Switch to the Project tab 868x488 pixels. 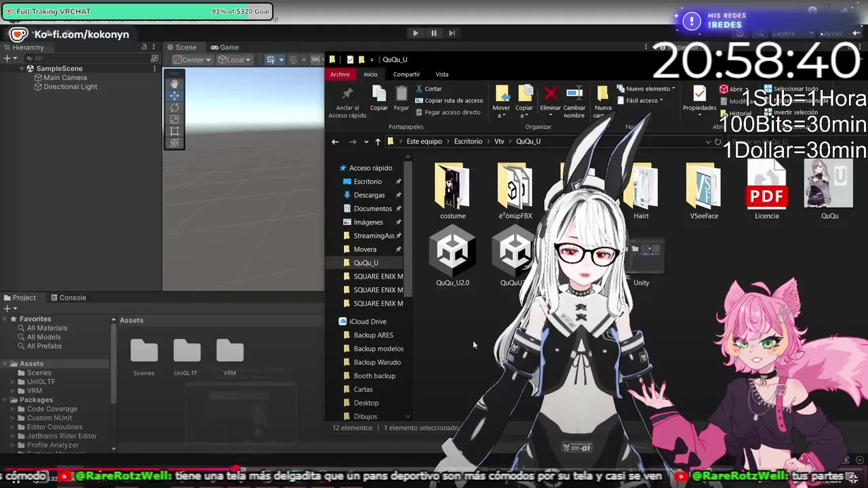(19, 298)
